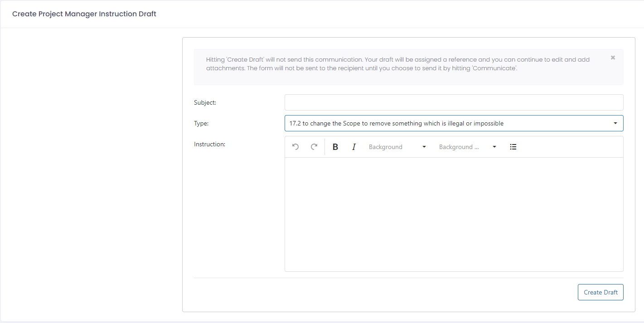Click the Create Draft button

tap(600, 292)
